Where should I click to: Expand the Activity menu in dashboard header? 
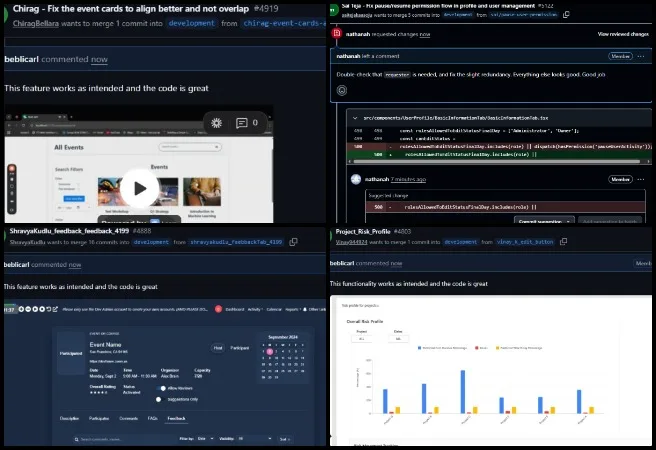255,309
